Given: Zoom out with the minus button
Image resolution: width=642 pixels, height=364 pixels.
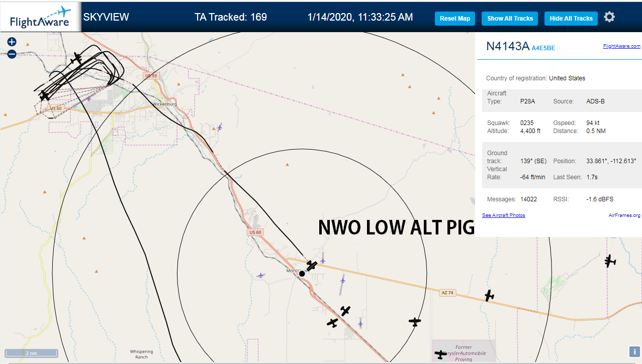Looking at the screenshot, I should (12, 54).
